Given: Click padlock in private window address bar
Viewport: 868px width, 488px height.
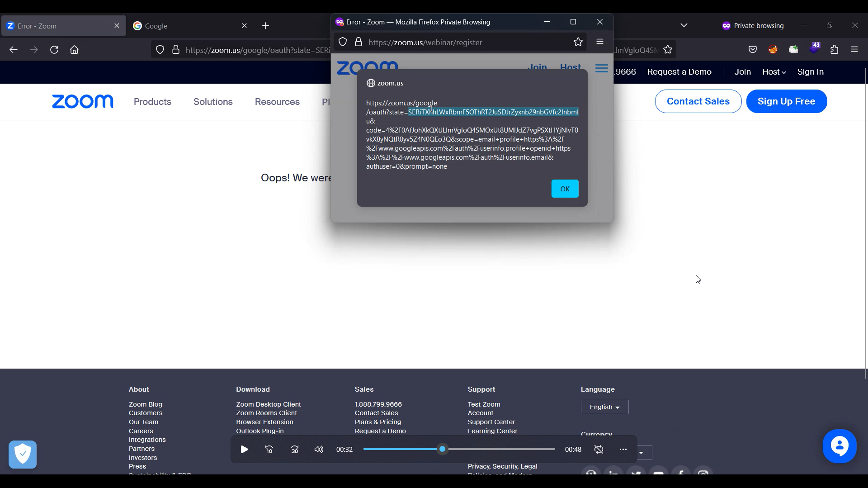Looking at the screenshot, I should coord(359,42).
